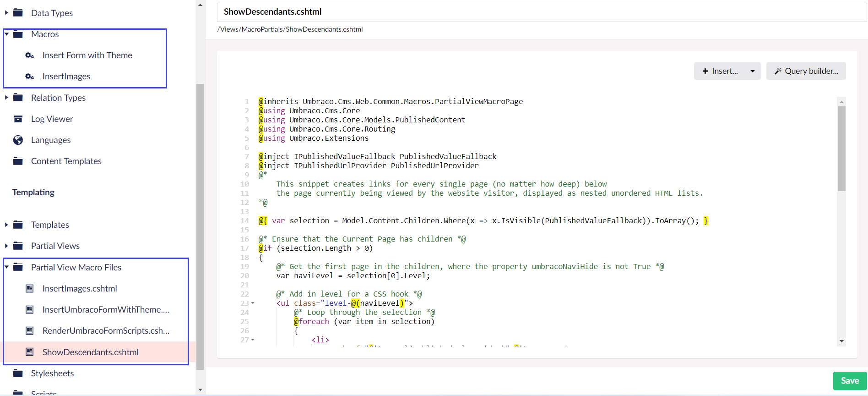Click the Content Templates folder icon
The width and height of the screenshot is (868, 396).
pyautogui.click(x=18, y=161)
